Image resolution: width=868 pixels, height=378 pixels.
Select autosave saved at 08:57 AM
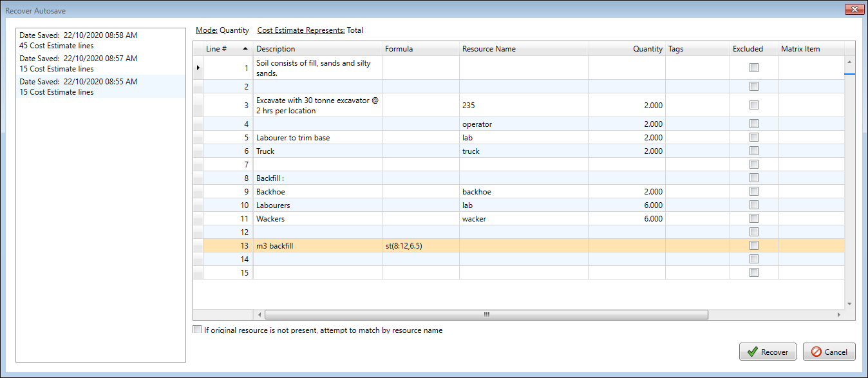[100, 64]
